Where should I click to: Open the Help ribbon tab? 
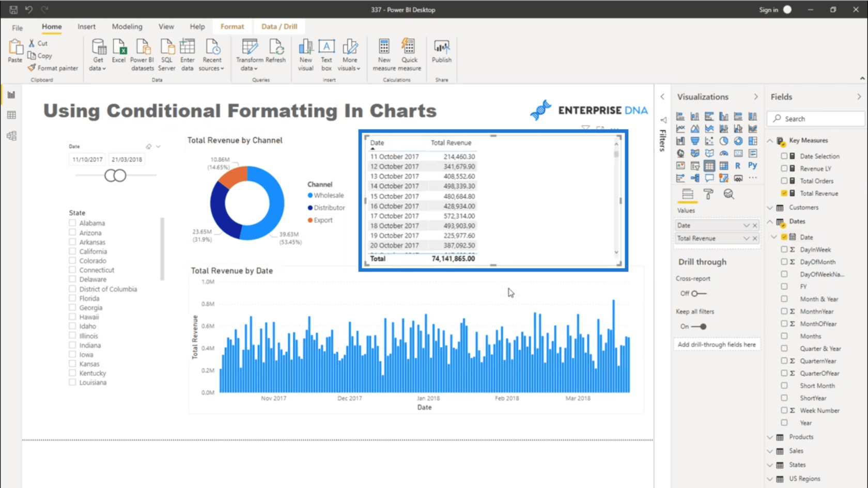(197, 26)
